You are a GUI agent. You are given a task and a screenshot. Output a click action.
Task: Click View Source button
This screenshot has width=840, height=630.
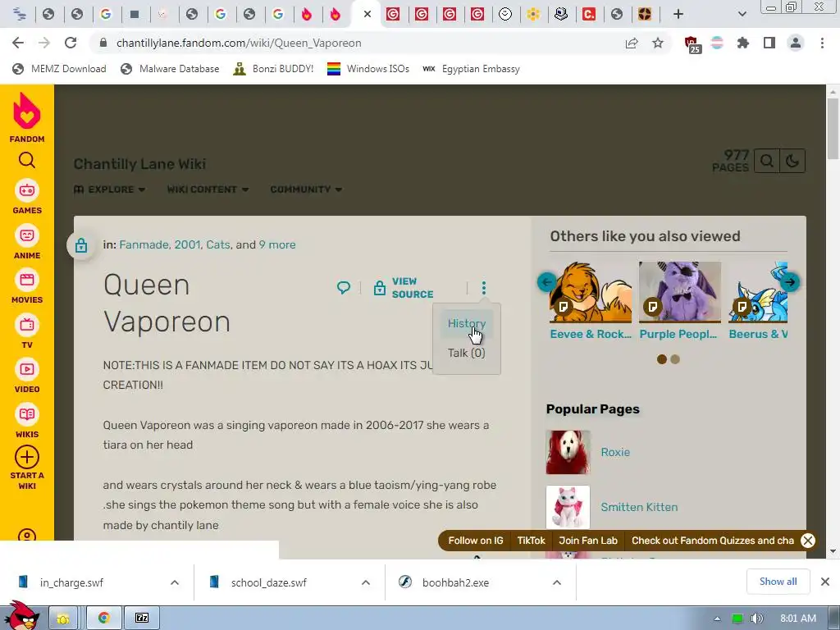(x=404, y=288)
